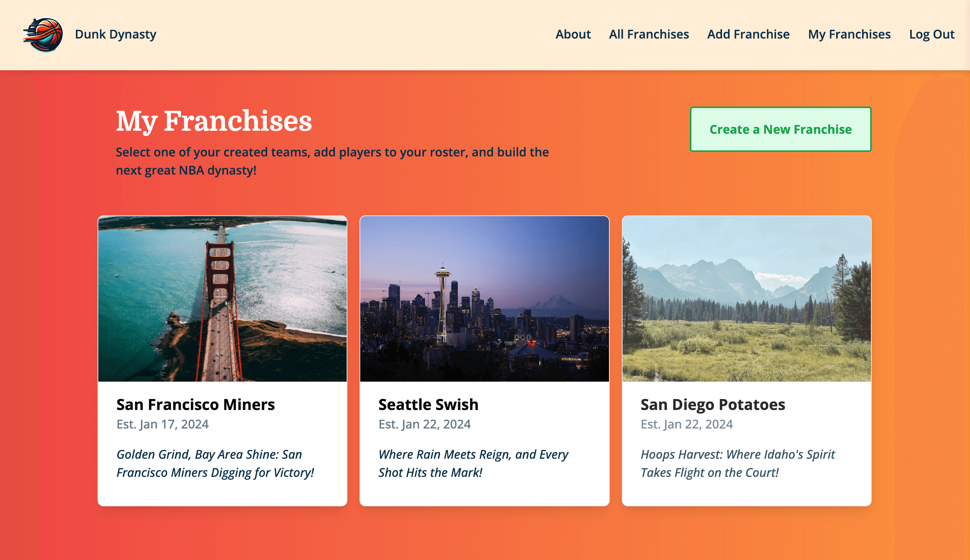
Task: Click the Dunk Dynasty basketball logo
Action: point(43,35)
